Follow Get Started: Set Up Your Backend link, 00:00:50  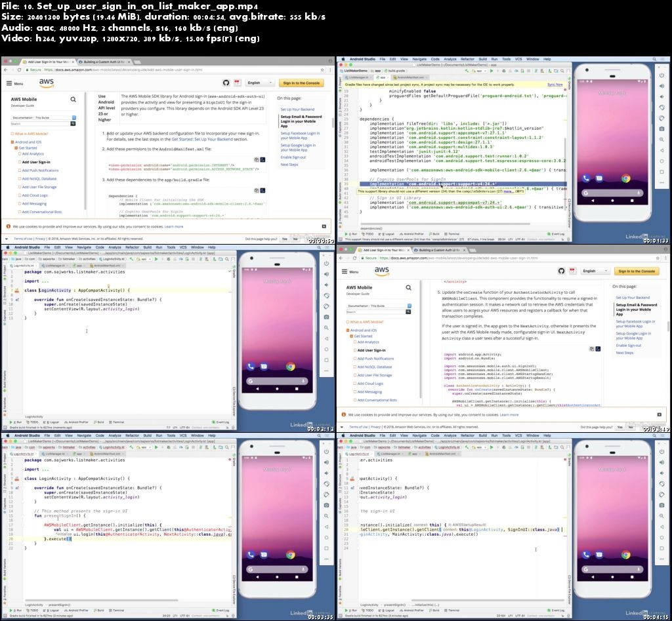coord(202,139)
